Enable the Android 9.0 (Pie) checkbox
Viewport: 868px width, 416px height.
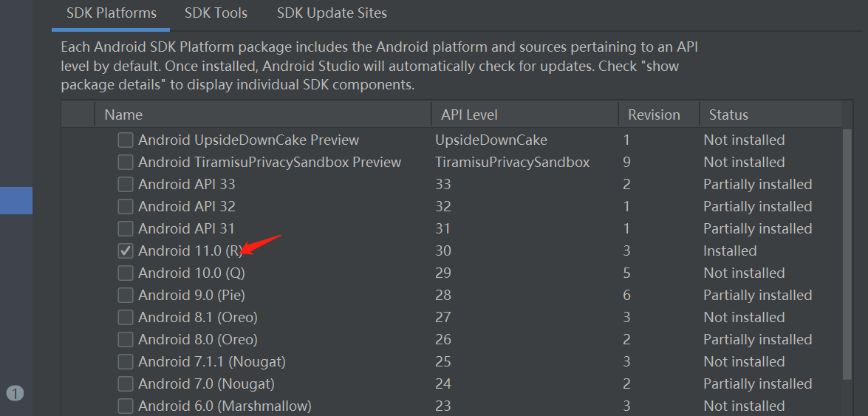(x=126, y=296)
